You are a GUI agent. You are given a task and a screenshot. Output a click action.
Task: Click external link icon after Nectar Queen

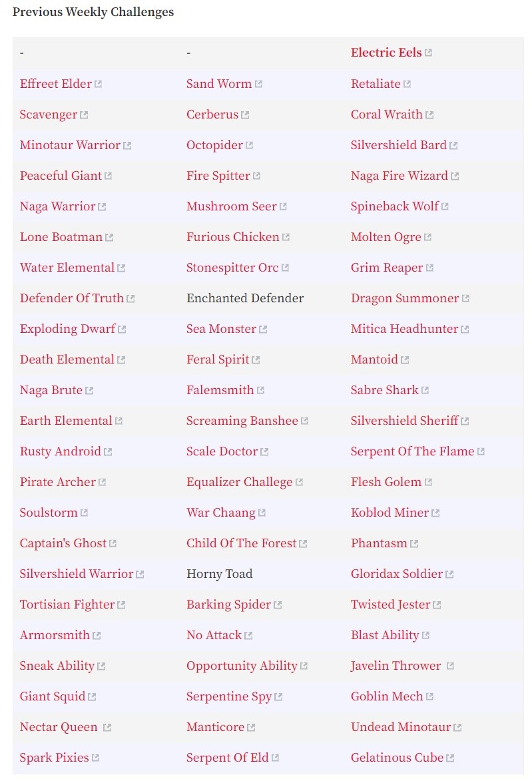click(x=107, y=728)
